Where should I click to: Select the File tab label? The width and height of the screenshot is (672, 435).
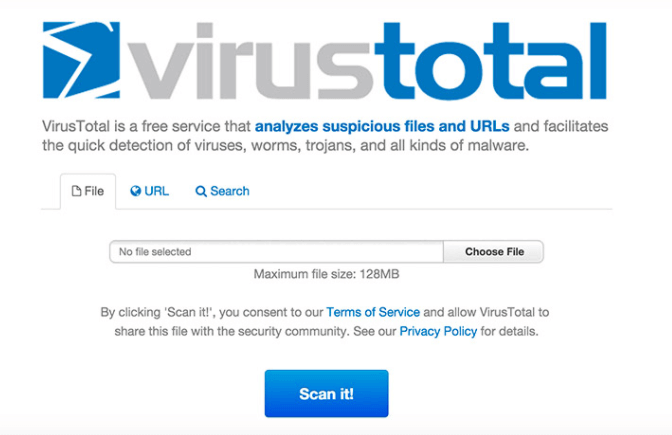click(x=94, y=191)
